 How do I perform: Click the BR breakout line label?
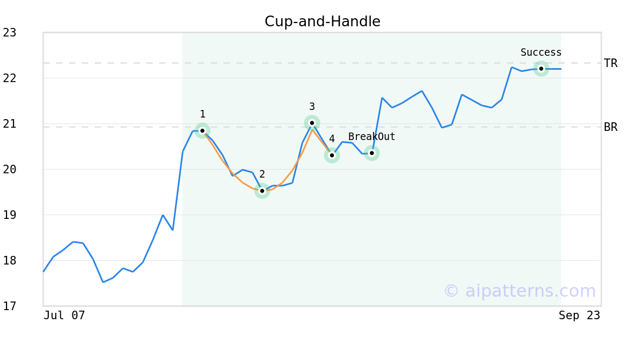point(610,127)
